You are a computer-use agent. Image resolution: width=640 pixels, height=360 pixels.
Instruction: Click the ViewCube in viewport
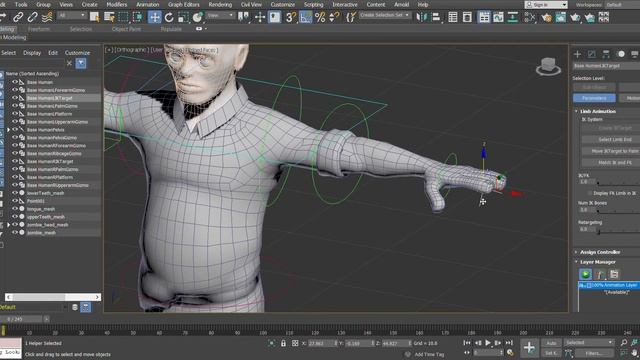point(548,67)
